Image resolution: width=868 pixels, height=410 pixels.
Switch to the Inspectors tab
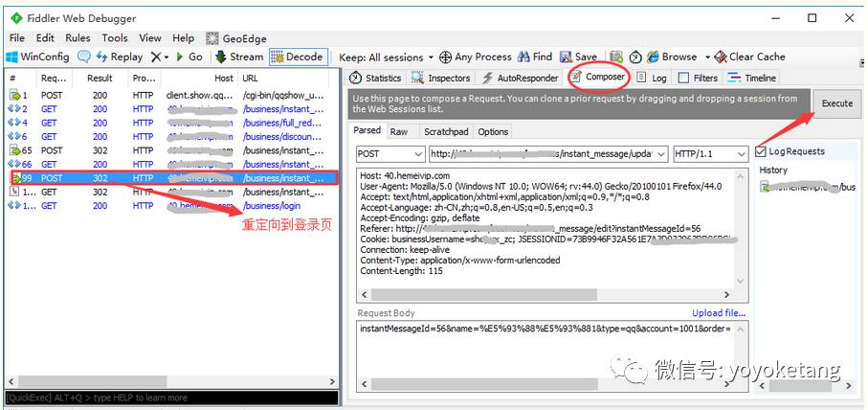(x=441, y=79)
